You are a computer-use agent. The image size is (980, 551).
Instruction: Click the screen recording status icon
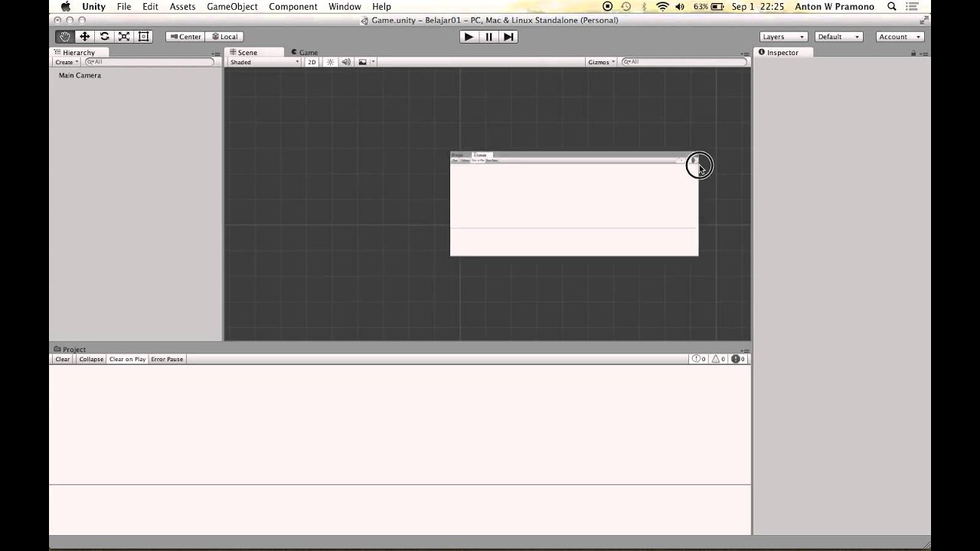[x=607, y=7]
